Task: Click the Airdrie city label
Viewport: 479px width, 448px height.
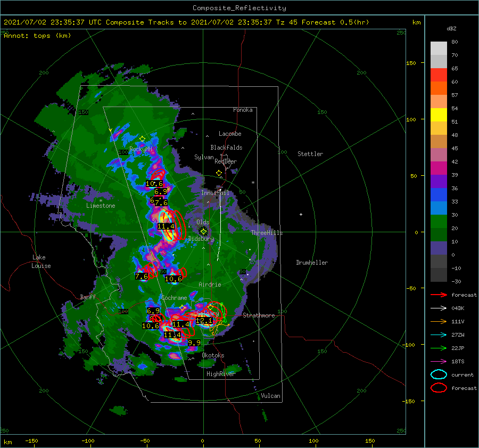Action: click(210, 284)
